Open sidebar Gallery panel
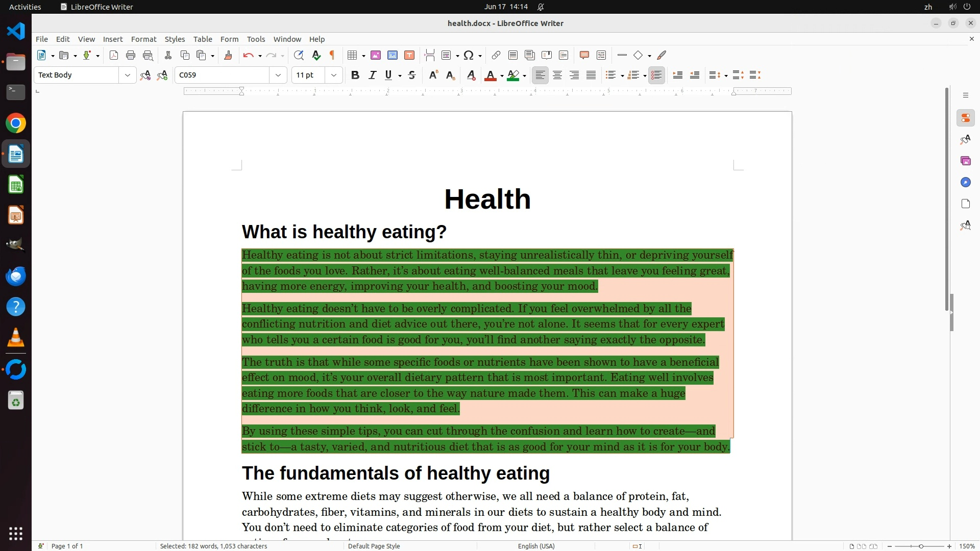 (965, 161)
